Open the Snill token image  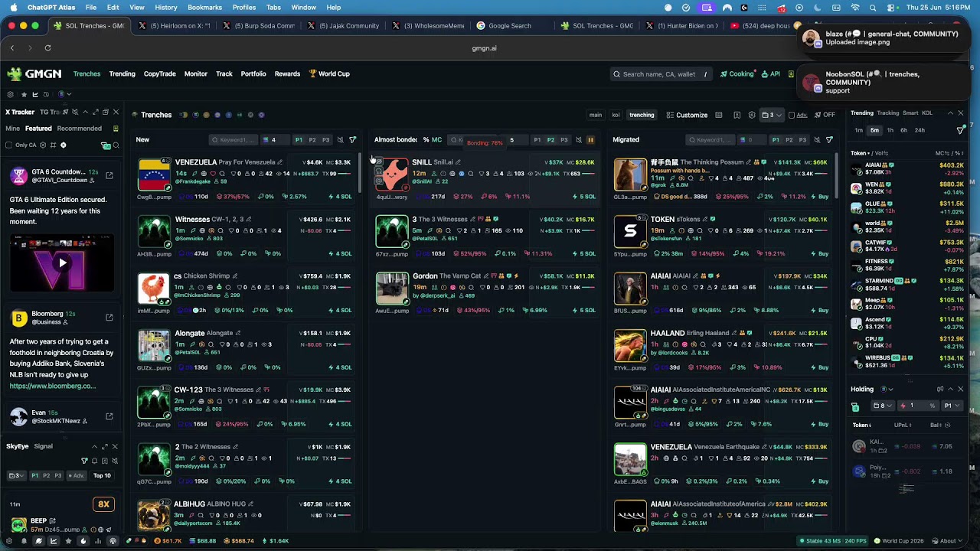pyautogui.click(x=392, y=174)
